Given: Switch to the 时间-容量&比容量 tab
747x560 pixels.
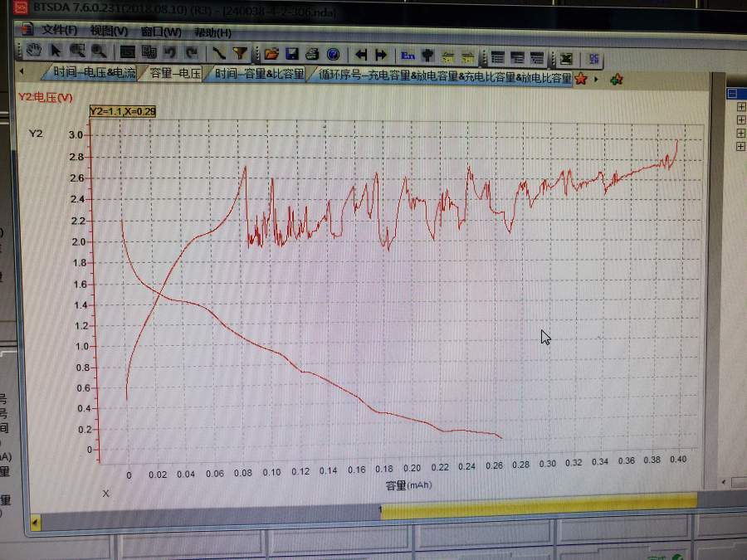Looking at the screenshot, I should pyautogui.click(x=259, y=75).
